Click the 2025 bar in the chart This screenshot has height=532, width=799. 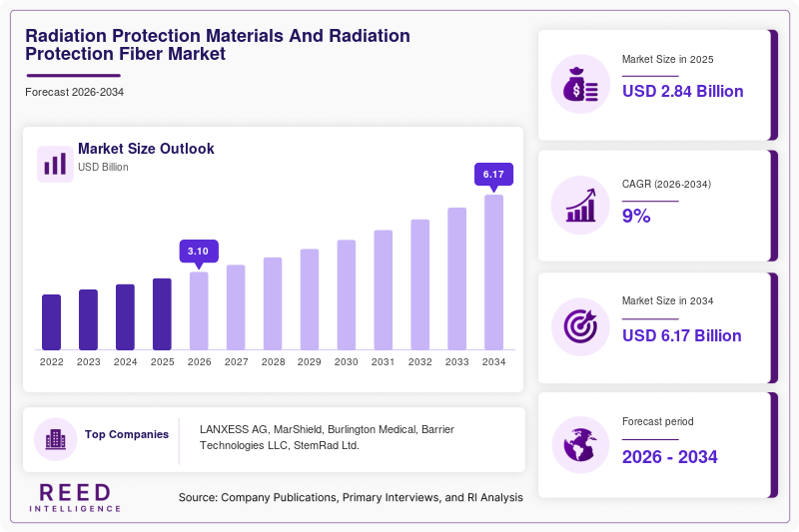[162, 314]
